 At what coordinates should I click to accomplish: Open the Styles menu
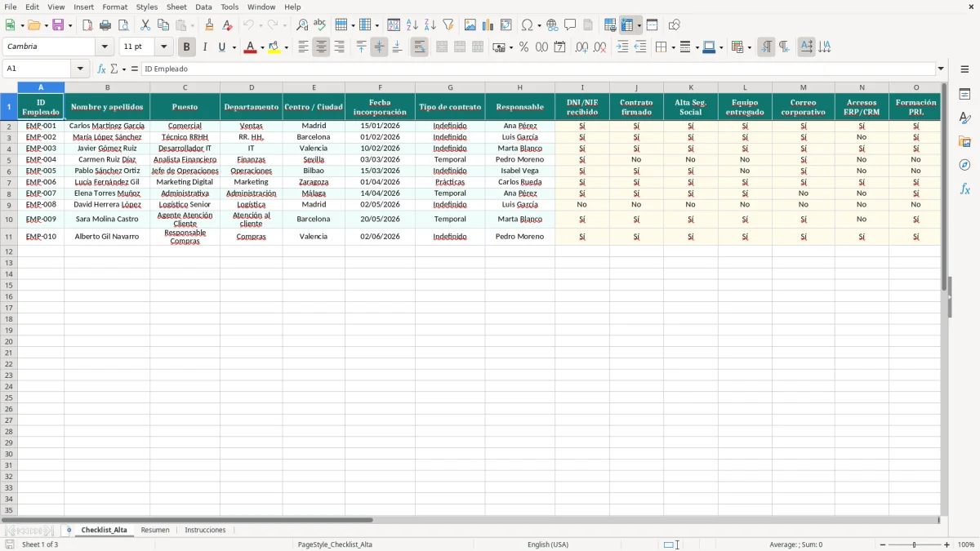tap(147, 7)
